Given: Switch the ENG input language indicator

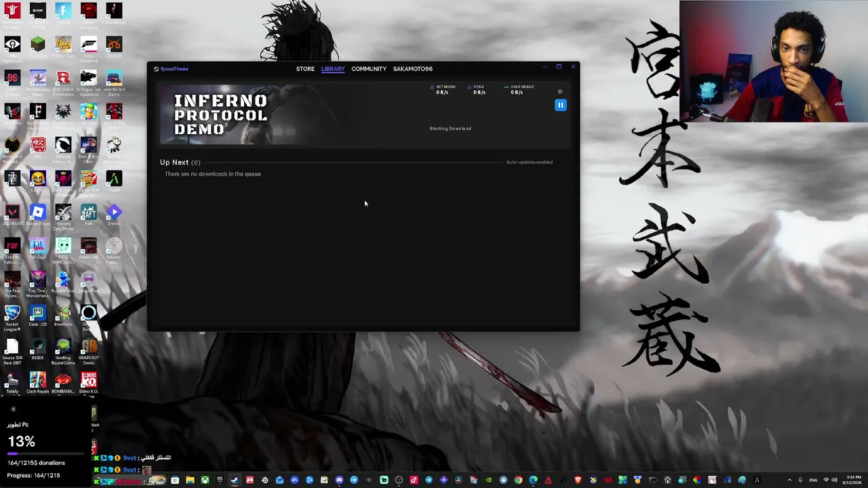Looking at the screenshot, I should coord(813,481).
